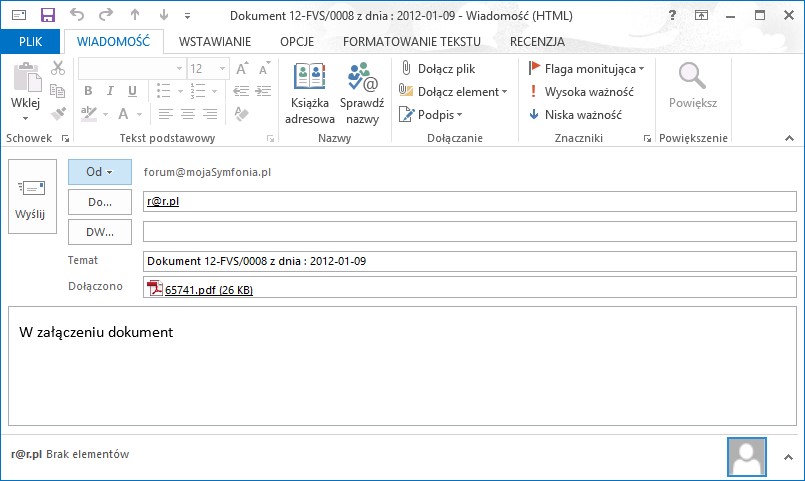Click the Undo arrow icon
This screenshot has height=481, width=805.
(77, 15)
